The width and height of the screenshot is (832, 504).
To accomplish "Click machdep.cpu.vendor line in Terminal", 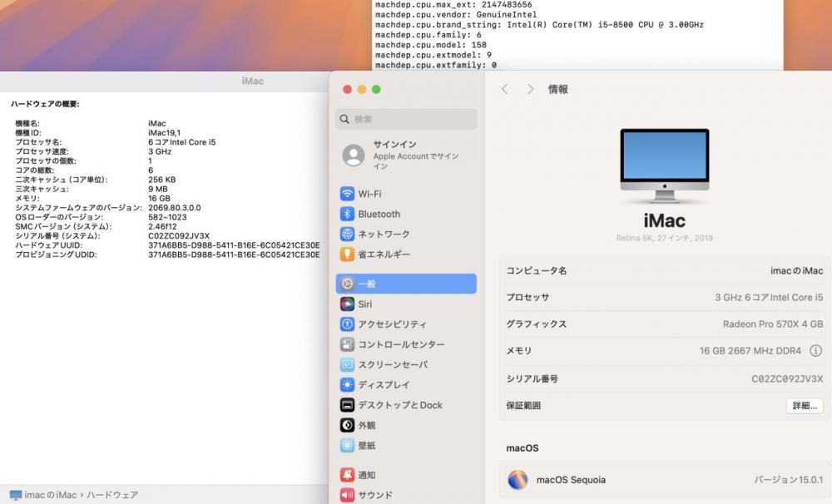I will click(456, 14).
